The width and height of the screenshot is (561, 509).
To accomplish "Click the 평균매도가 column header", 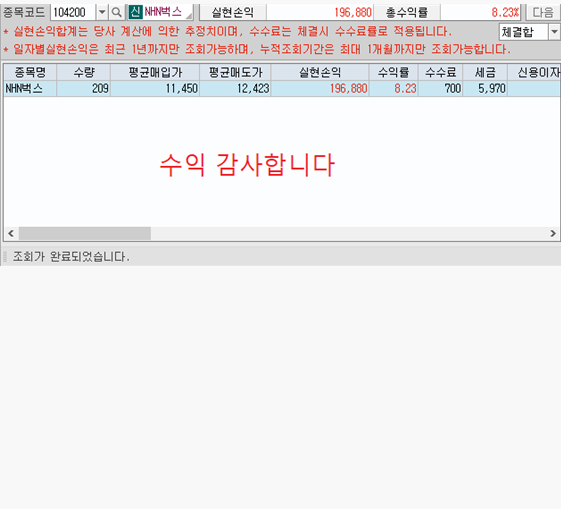I will point(235,73).
